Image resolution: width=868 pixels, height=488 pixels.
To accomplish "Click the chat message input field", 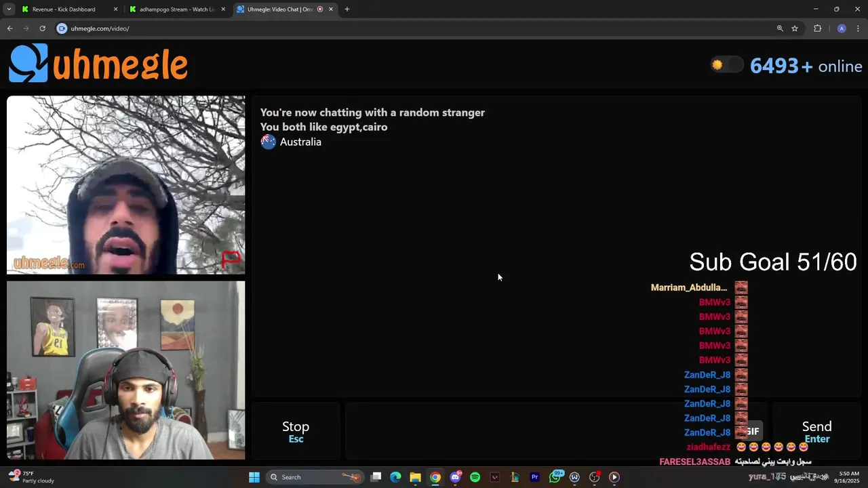I will point(556,432).
